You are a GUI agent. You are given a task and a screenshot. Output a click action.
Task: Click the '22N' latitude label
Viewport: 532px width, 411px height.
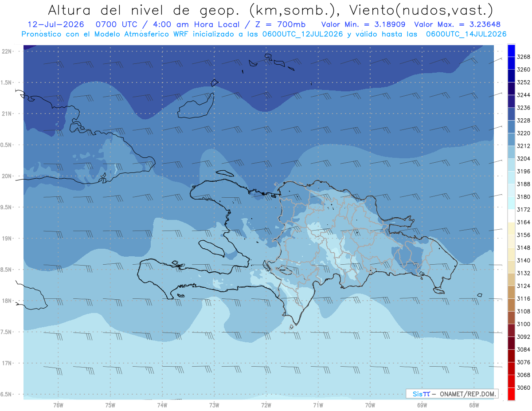pyautogui.click(x=6, y=51)
